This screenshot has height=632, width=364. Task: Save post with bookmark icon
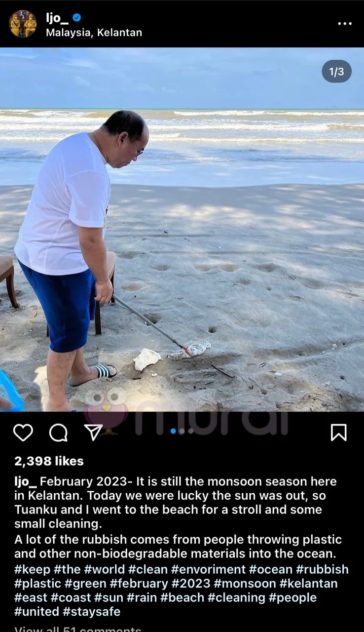click(338, 433)
